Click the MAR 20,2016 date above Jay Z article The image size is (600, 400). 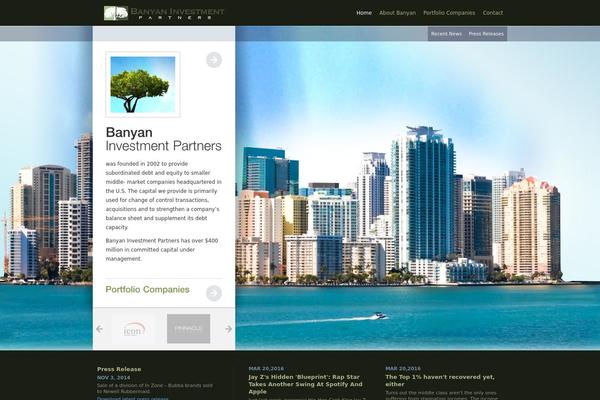266,369
